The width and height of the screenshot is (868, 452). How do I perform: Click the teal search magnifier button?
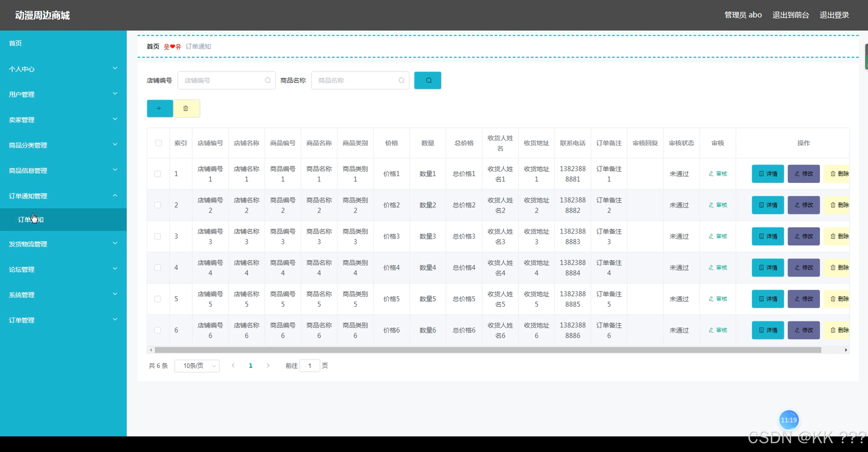428,80
